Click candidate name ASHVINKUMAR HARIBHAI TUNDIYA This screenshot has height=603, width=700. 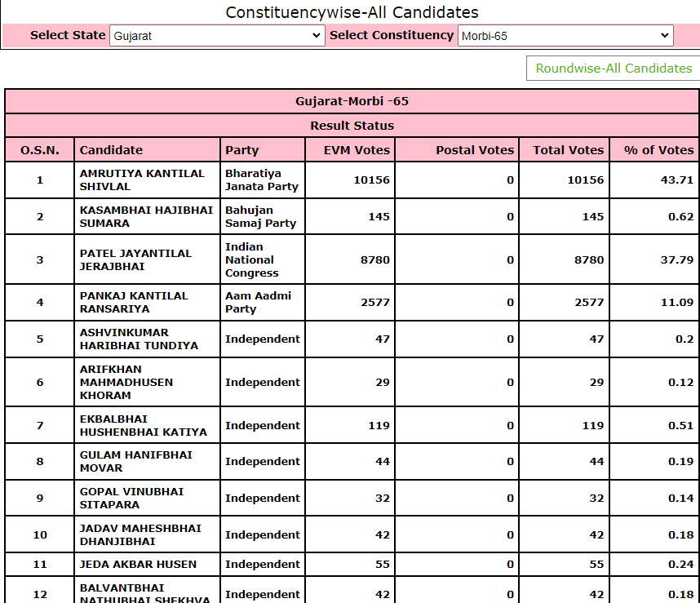139,339
